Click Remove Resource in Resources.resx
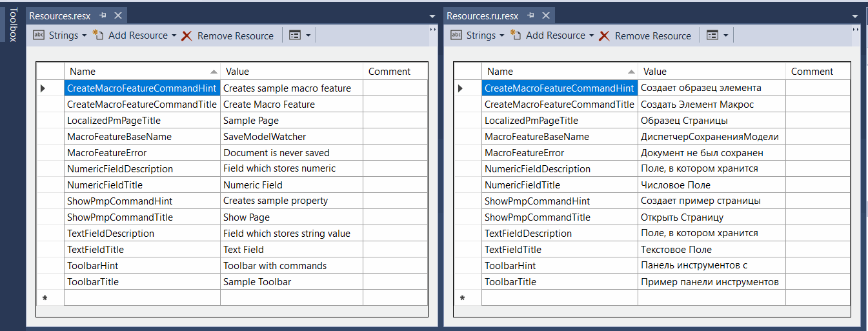Screen dimensions: 868x331 click(x=228, y=35)
